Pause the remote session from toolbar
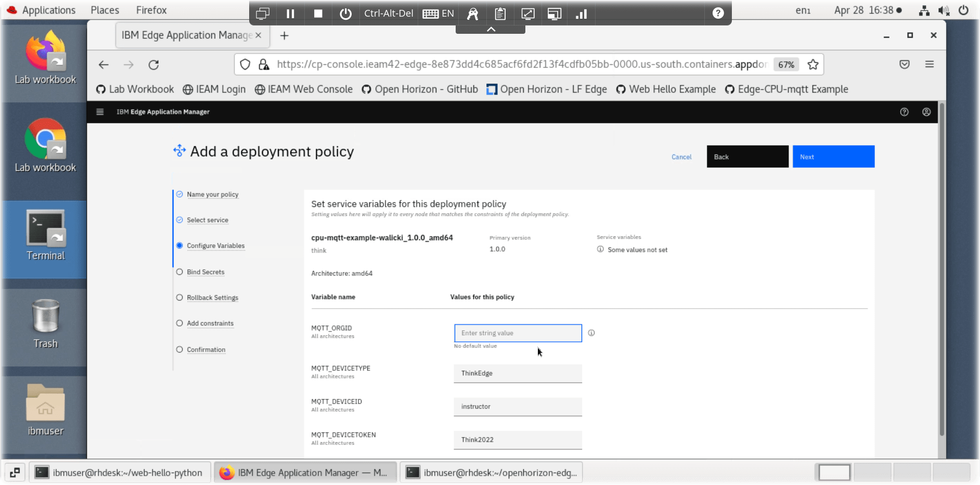This screenshot has width=980, height=485. pyautogui.click(x=290, y=14)
